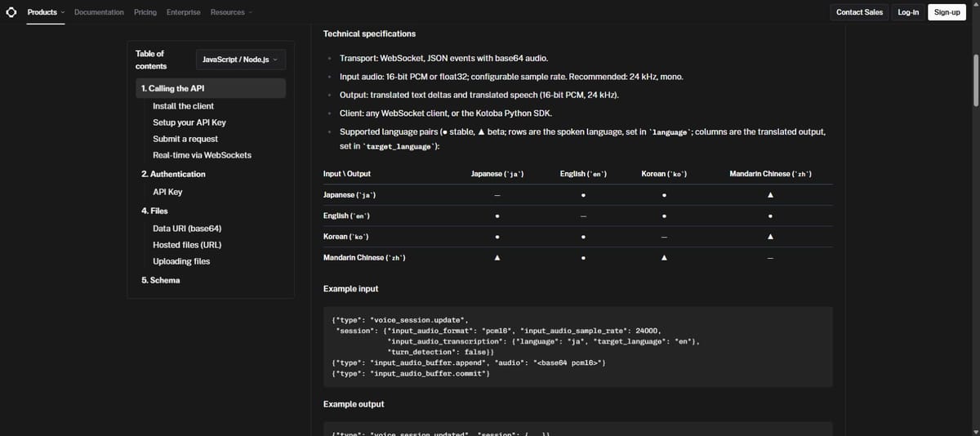Image resolution: width=980 pixels, height=436 pixels.
Task: Click 'Example output' heading
Action: (354, 404)
